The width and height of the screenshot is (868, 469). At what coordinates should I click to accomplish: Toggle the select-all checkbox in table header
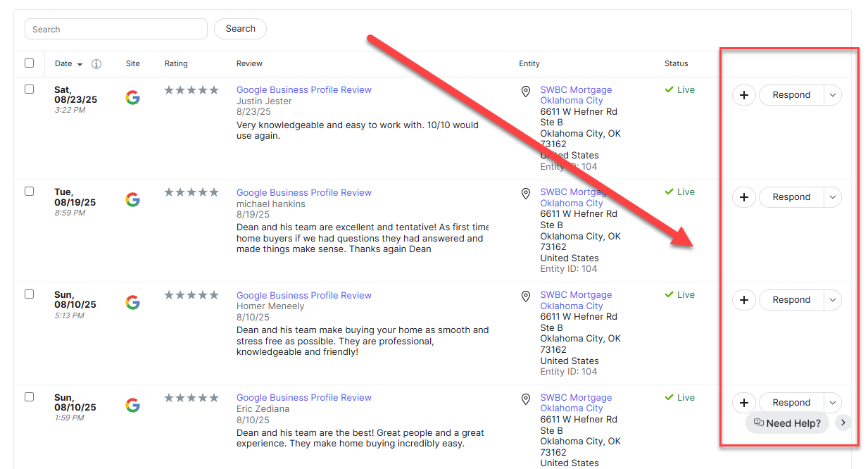pos(29,63)
